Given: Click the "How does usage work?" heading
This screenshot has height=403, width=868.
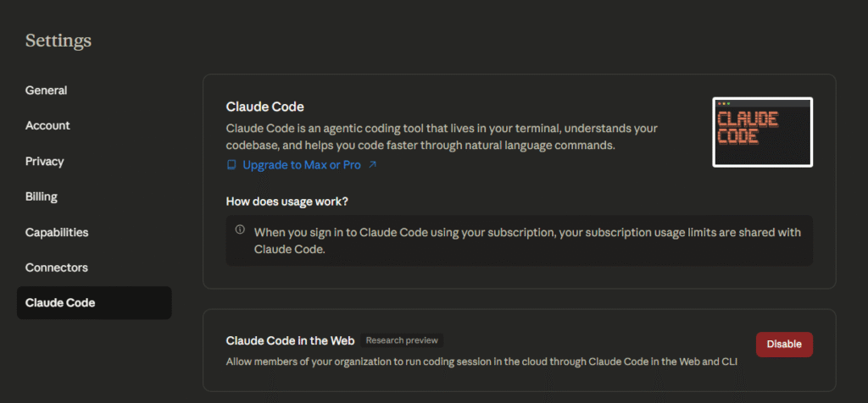Looking at the screenshot, I should pyautogui.click(x=287, y=201).
